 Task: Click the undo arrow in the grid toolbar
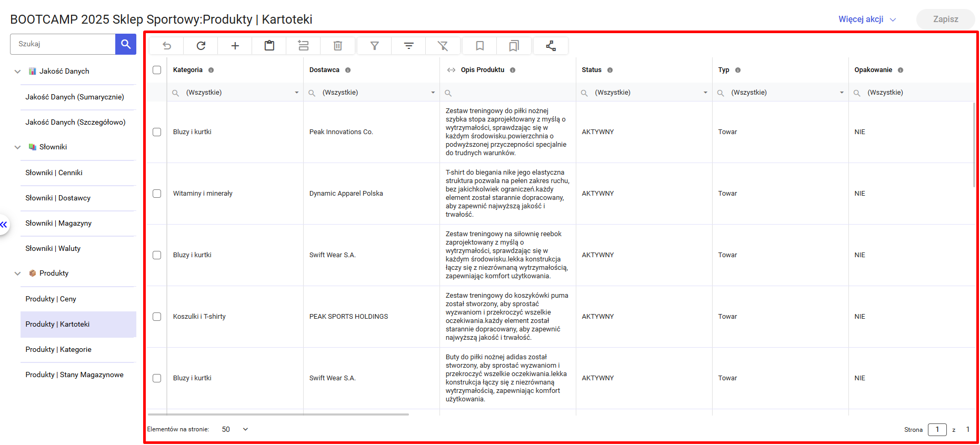point(167,46)
